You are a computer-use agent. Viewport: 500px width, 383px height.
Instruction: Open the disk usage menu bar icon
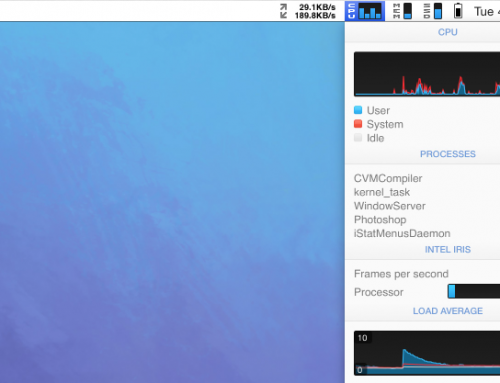click(x=433, y=11)
